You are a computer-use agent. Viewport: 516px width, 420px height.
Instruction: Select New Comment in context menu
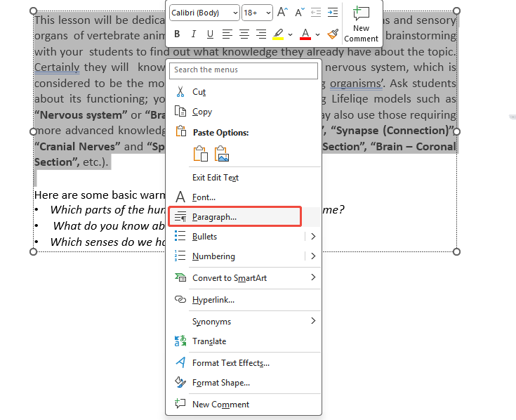click(x=244, y=405)
